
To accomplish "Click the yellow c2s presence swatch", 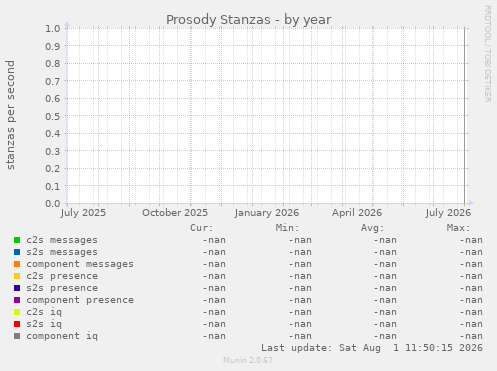I will [17, 276].
